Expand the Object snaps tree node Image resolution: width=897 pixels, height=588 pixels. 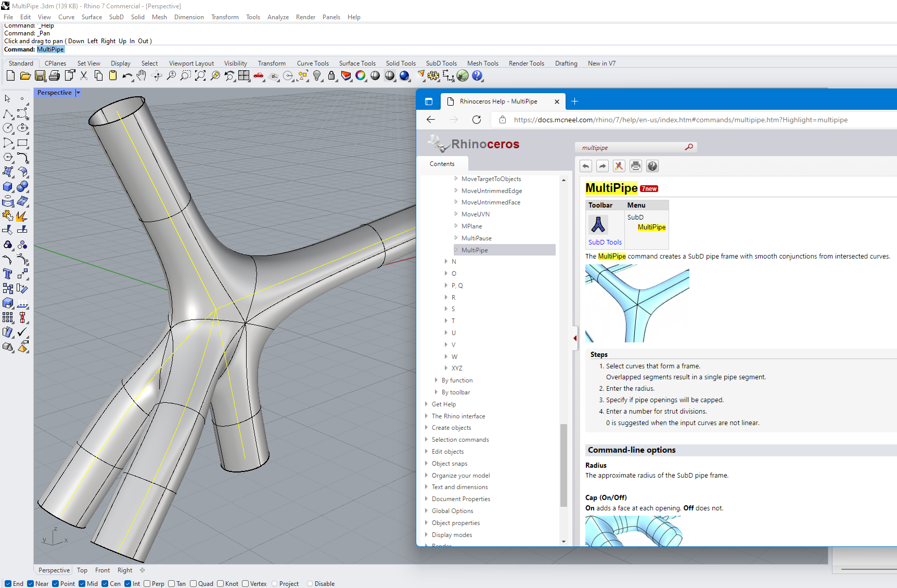426,463
